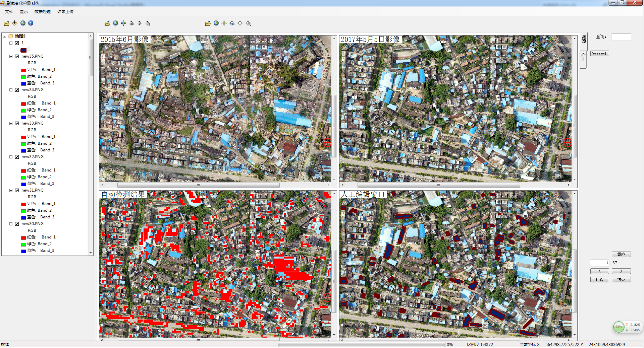
Task: Select the new32.PNG layer name
Action: point(33,157)
